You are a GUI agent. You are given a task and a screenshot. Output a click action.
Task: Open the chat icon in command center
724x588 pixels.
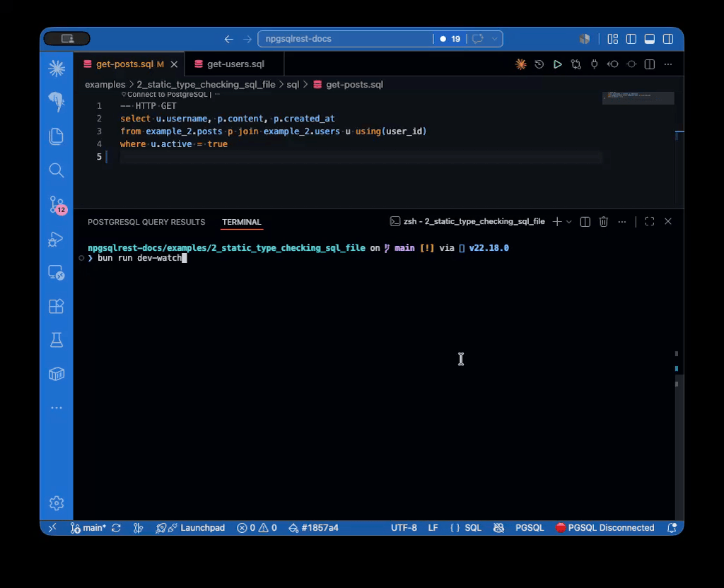coord(478,39)
